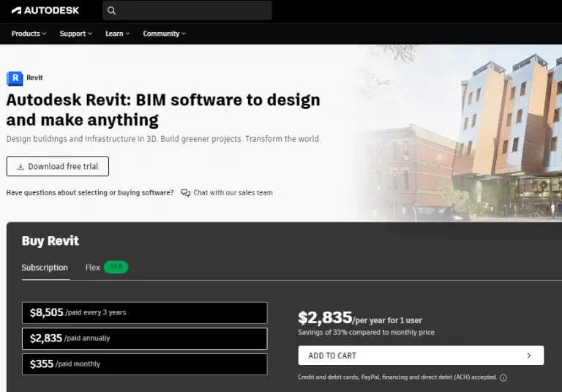Viewport: 562px width, 392px height.
Task: Click the arrow on Add to Cart
Action: [529, 355]
